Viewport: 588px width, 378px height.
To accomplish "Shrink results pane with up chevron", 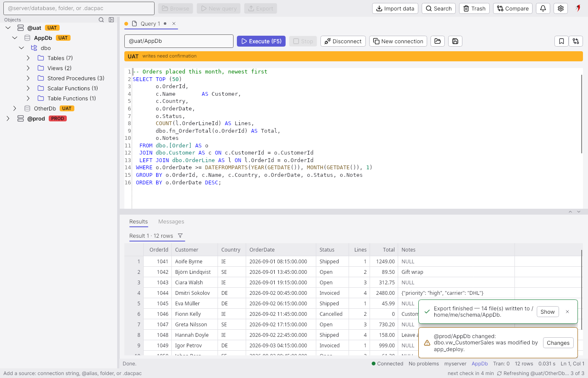I will 570,212.
